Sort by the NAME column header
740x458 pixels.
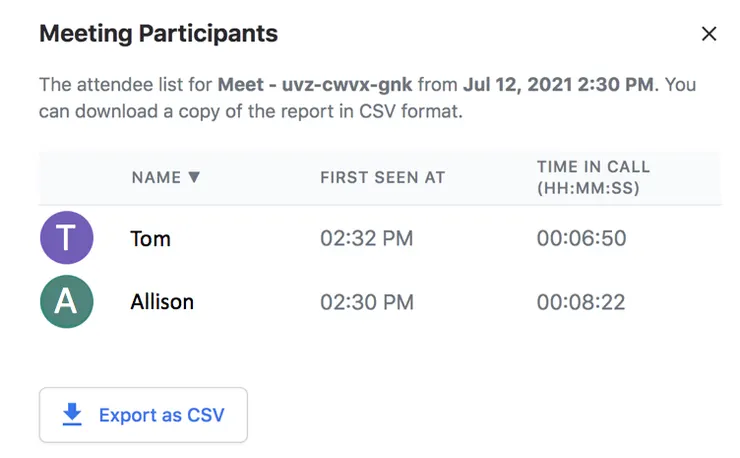(x=156, y=177)
